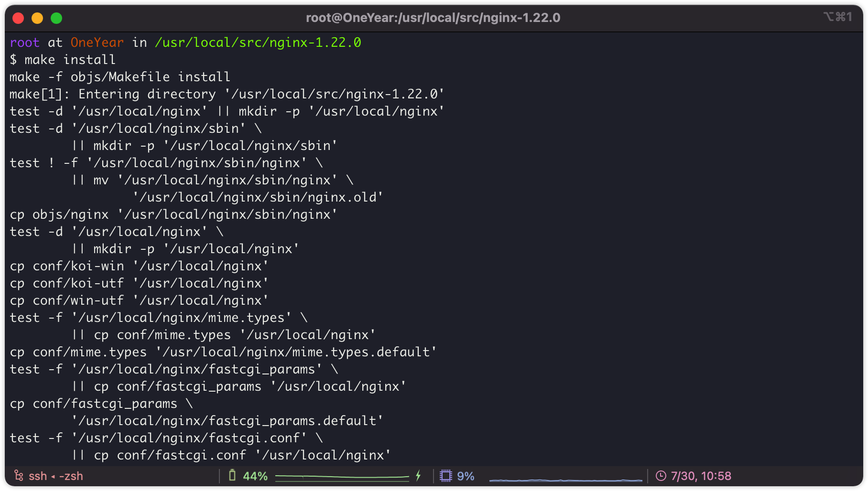Click the green zoom window button
Screen dimensions: 868x491
tap(56, 18)
